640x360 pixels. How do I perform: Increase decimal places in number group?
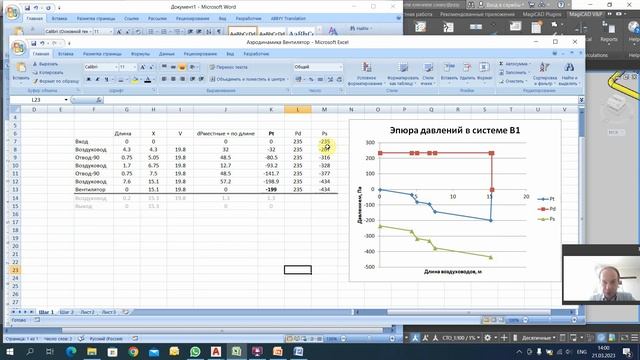pyautogui.click(x=330, y=80)
